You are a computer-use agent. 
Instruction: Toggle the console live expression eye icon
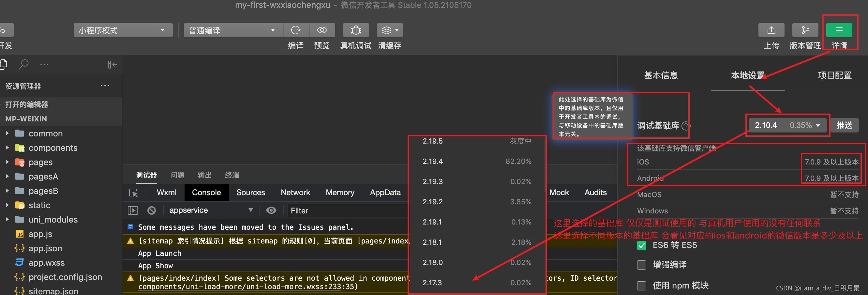pos(271,210)
